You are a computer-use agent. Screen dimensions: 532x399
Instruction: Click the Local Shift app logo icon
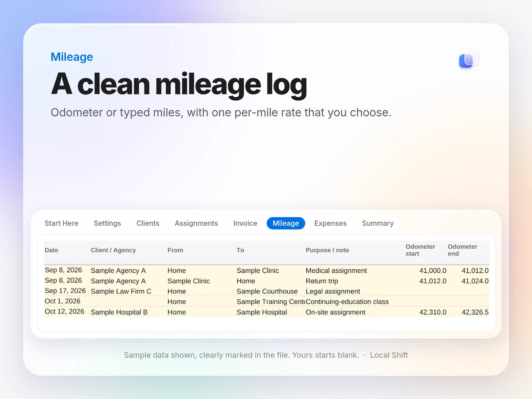(x=468, y=60)
